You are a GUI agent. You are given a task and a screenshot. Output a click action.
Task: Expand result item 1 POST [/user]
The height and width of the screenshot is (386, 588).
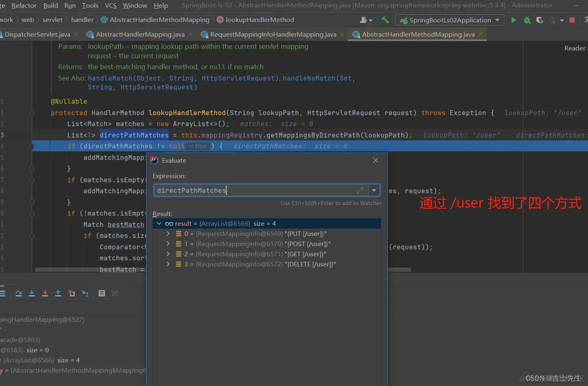click(x=168, y=244)
